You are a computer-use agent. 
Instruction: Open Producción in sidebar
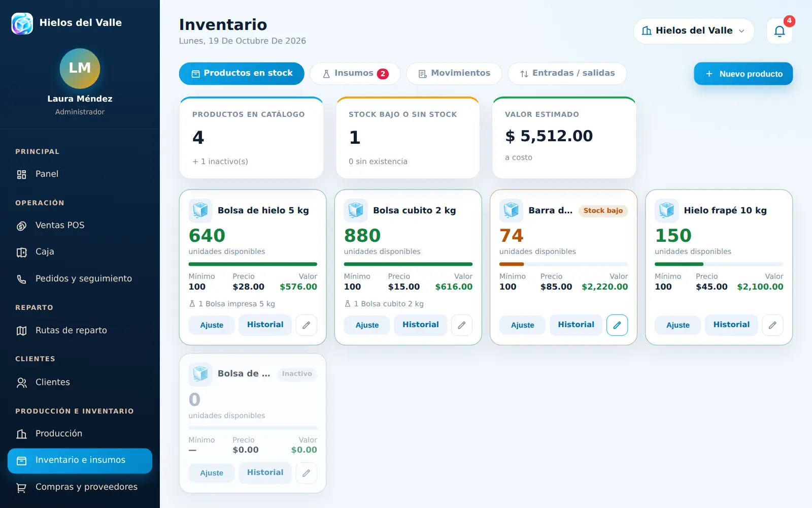[x=80, y=434]
